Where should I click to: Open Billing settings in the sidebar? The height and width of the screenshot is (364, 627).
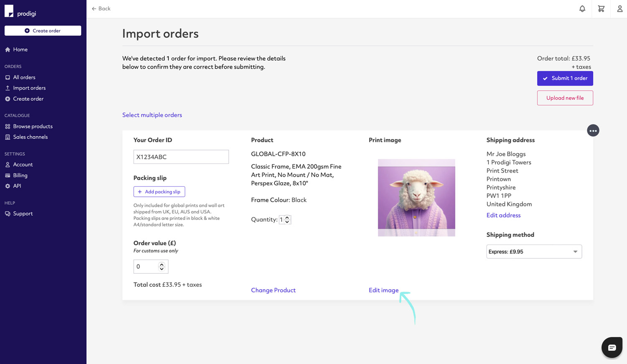coord(20,176)
